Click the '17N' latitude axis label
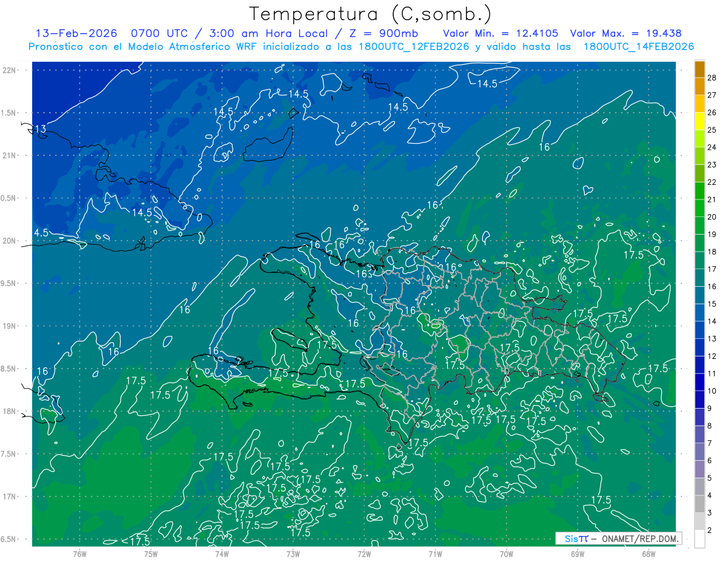728x562 pixels. [x=10, y=497]
